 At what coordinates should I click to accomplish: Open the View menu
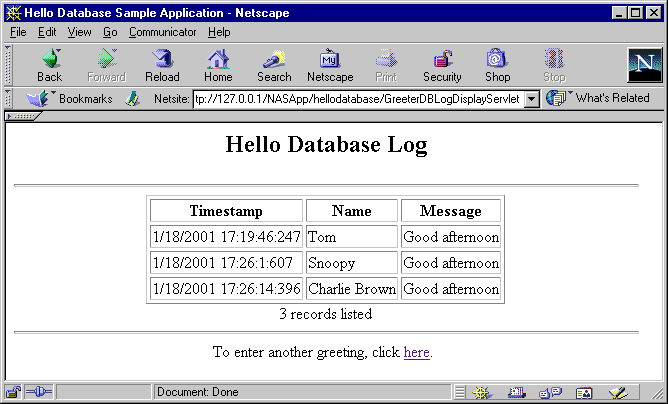79,32
